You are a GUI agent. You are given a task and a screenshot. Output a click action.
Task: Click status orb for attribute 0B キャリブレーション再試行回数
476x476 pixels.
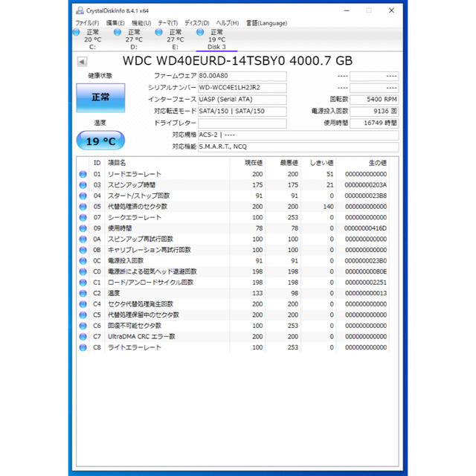83,250
